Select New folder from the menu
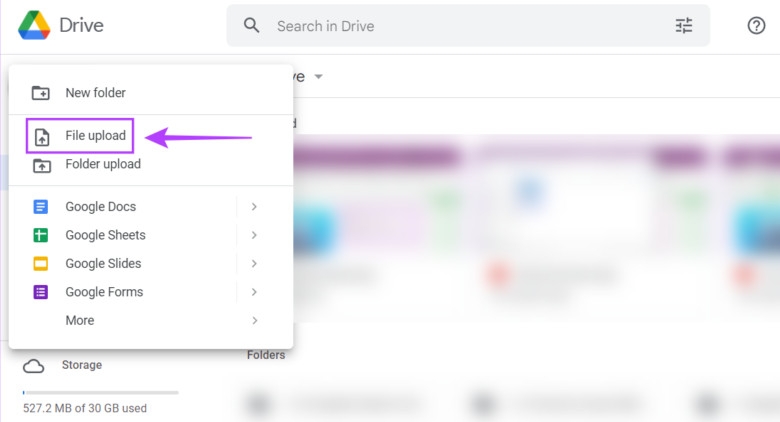Screen dimensions: 780x422 pyautogui.click(x=151, y=93)
